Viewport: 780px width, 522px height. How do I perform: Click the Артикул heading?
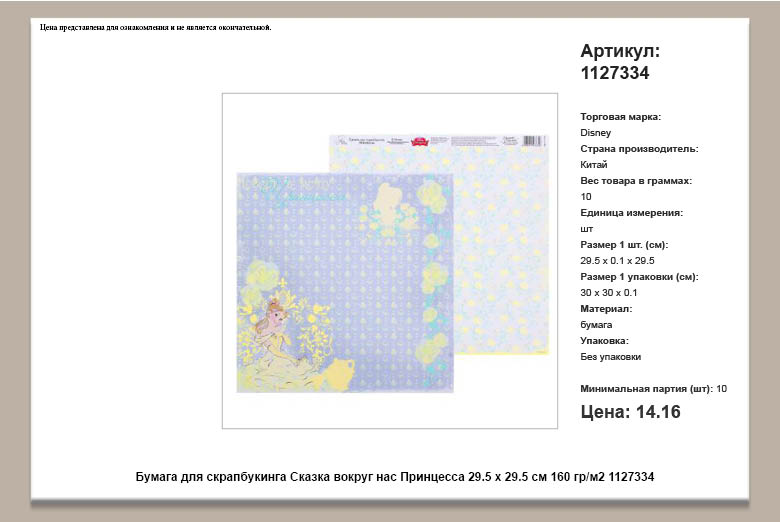[x=620, y=51]
